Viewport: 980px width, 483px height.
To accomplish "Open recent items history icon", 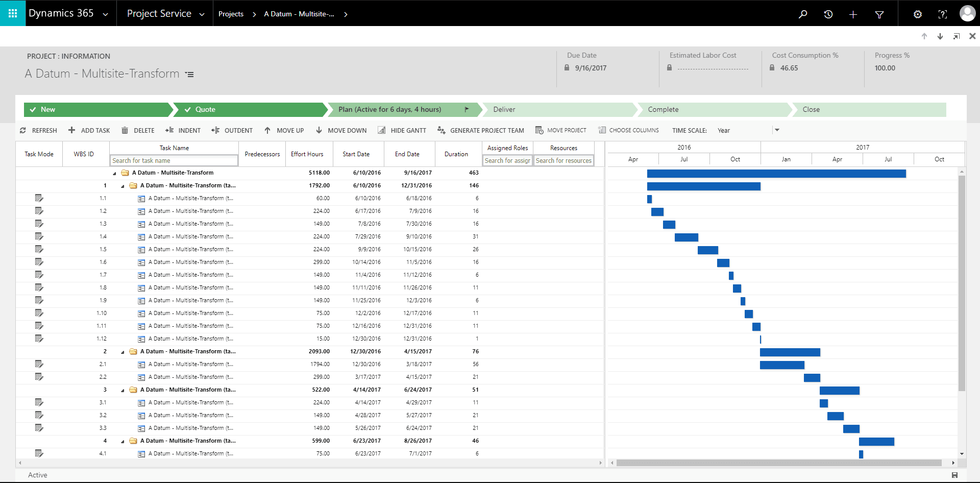I will [828, 14].
